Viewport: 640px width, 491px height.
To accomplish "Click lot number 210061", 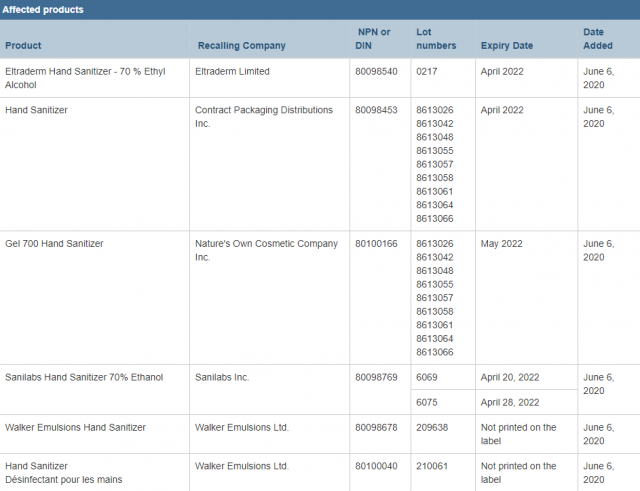I will pyautogui.click(x=432, y=466).
